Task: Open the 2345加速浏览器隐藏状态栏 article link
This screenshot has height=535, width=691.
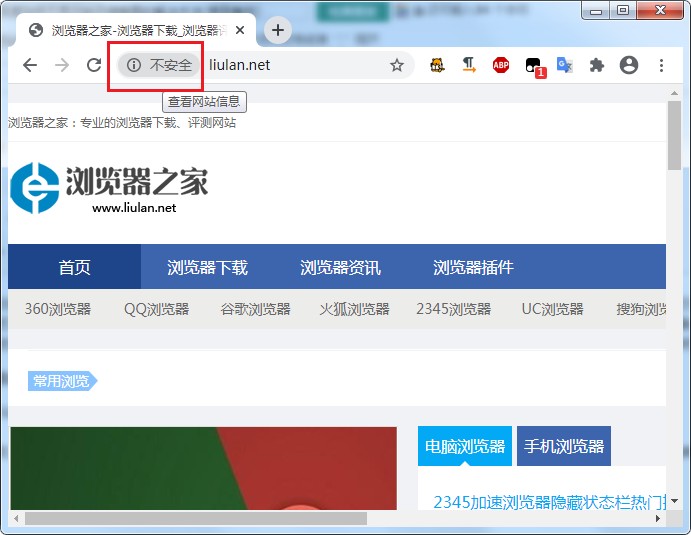Action: coord(550,502)
